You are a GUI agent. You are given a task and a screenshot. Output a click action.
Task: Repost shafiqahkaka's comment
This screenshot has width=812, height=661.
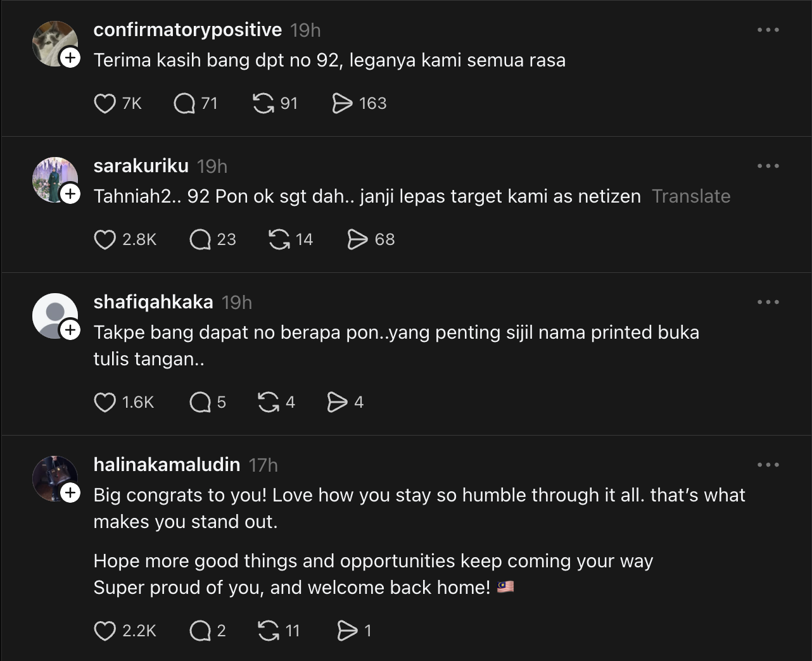pyautogui.click(x=269, y=402)
